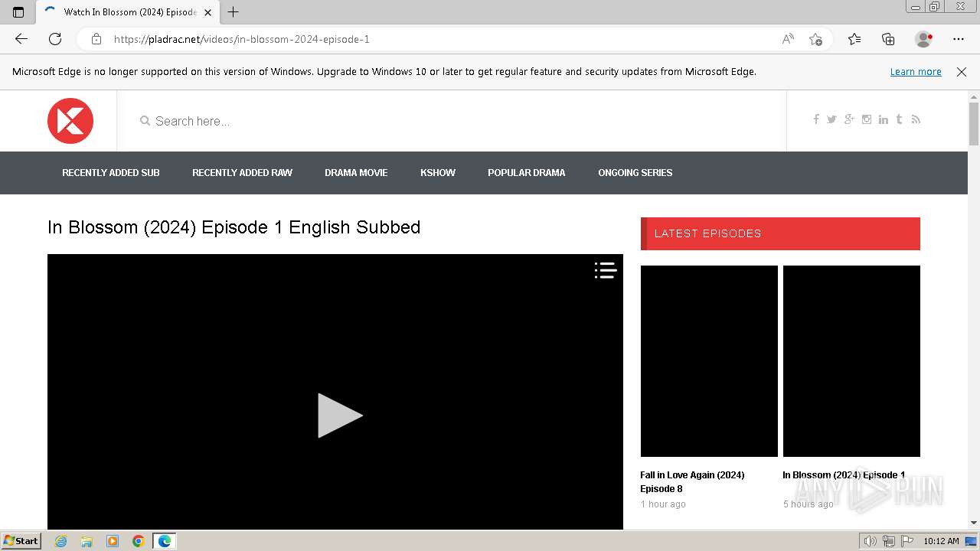
Task: Open RSS feed icon in header
Action: 916,119
